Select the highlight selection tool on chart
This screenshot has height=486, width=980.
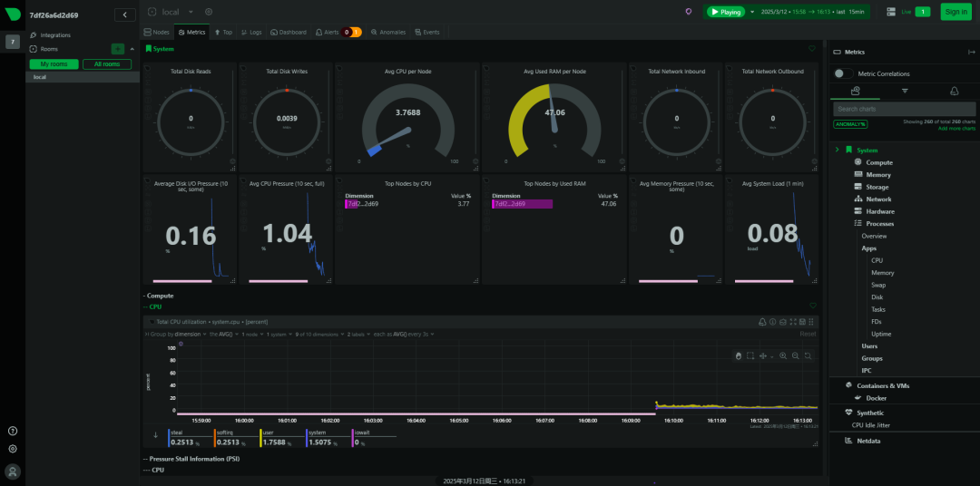point(750,355)
